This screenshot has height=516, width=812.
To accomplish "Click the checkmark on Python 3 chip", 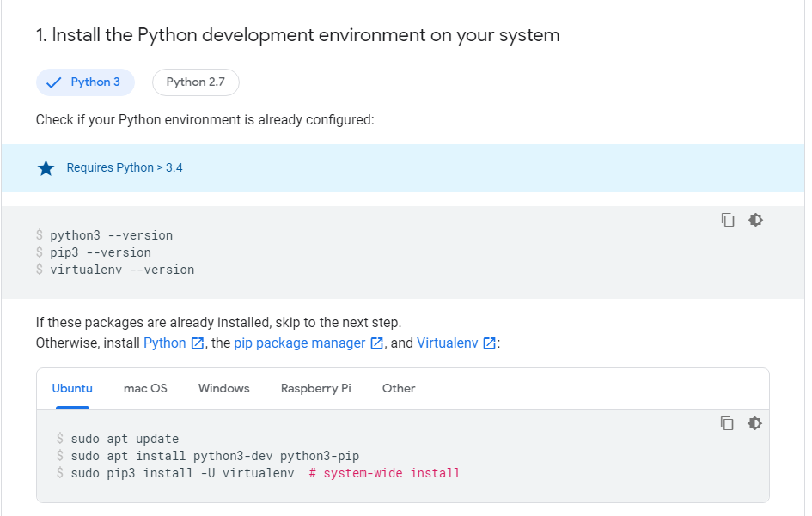I will [x=54, y=82].
